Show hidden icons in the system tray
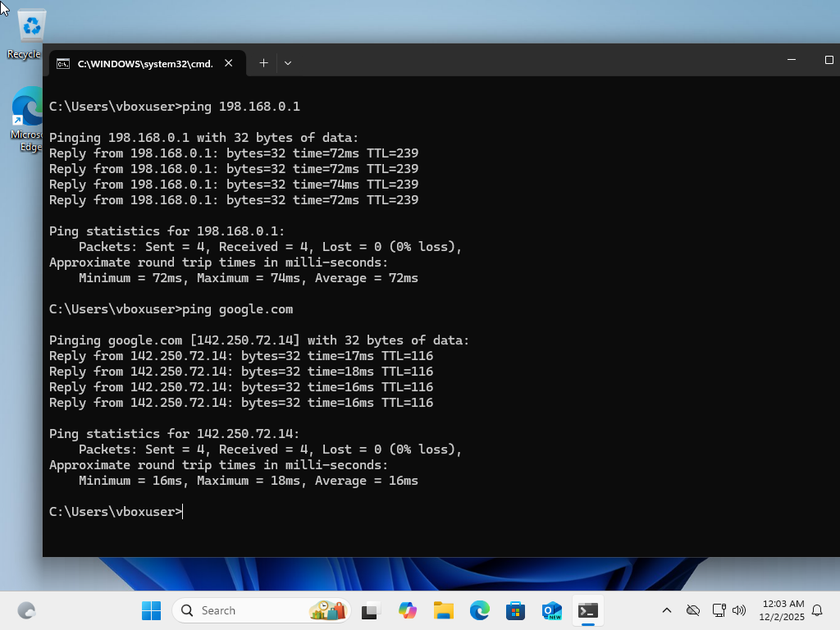 click(667, 610)
